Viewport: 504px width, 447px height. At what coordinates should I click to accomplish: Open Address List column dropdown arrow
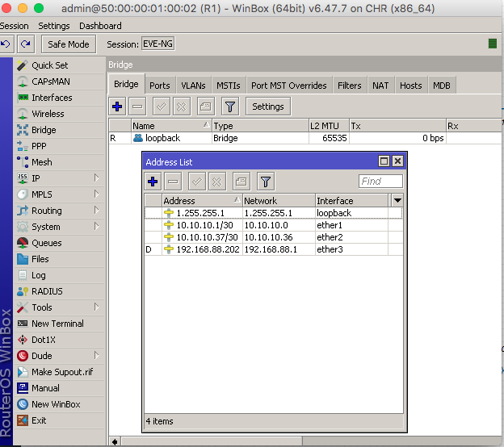397,200
